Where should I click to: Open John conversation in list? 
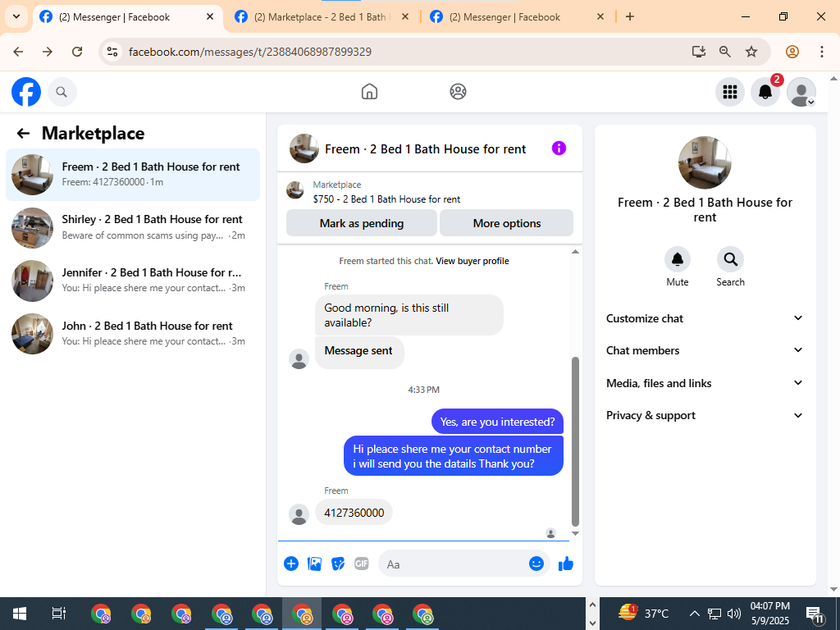[x=133, y=333]
